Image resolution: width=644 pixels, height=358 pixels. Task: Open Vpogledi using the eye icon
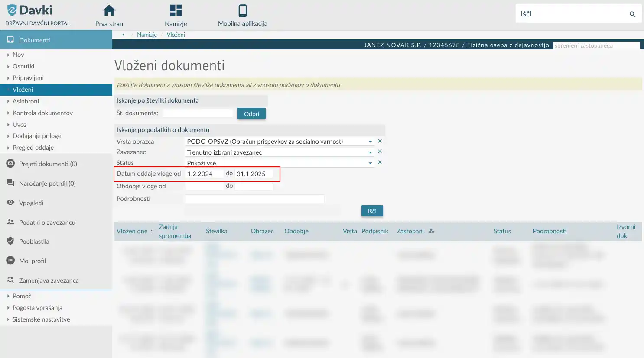pos(10,203)
